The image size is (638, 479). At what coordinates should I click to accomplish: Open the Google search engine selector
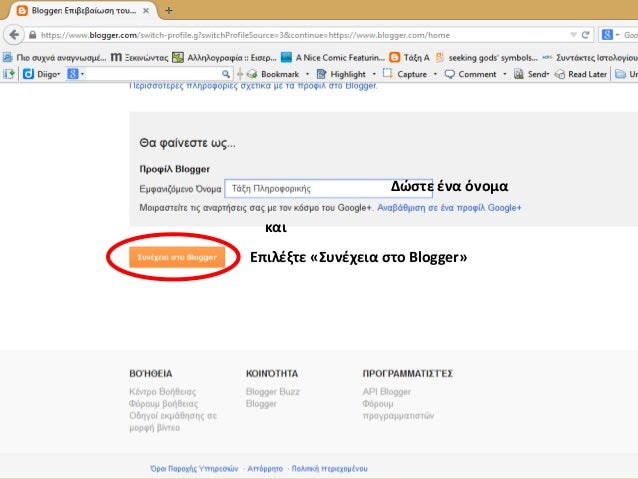(x=611, y=35)
